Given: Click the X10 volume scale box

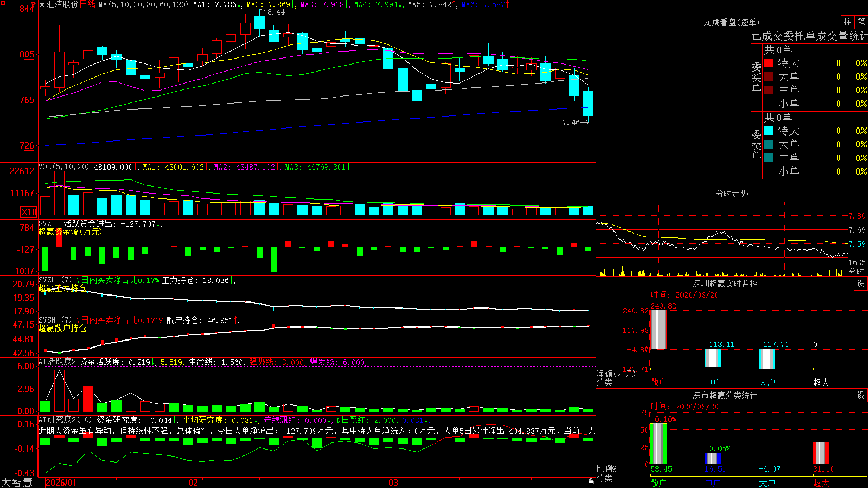Looking at the screenshot, I should 29,212.
